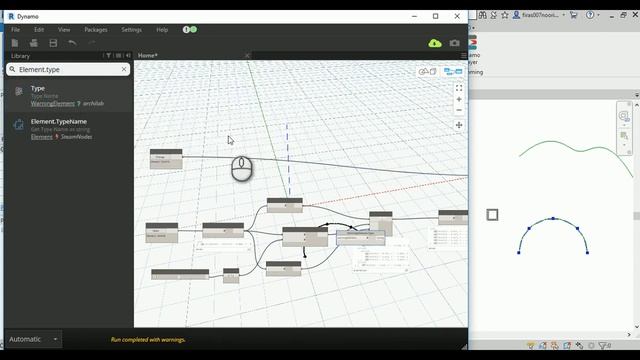Click the library filter funnel icon
Screen dimensions: 640x360
pos(109,56)
